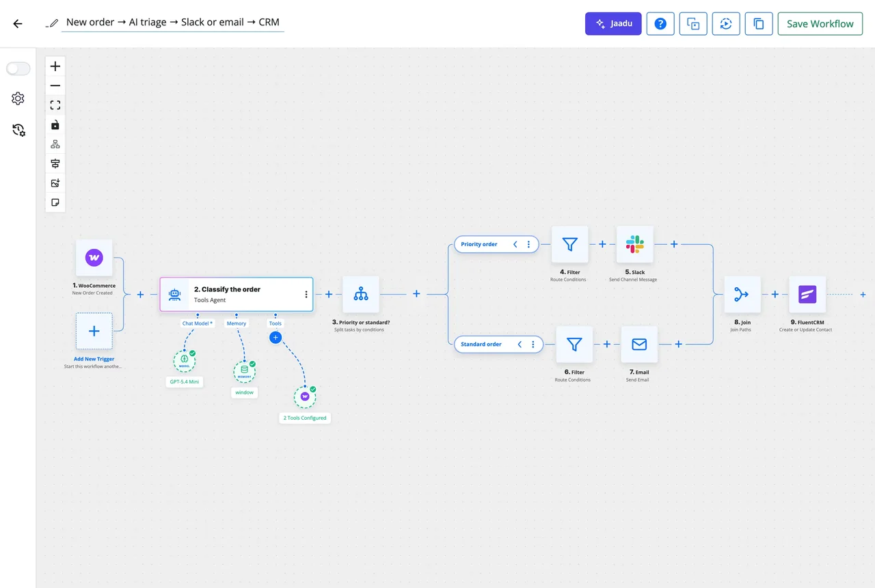875x588 pixels.
Task: Open the Classify the order three-dot menu
Action: 306,295
